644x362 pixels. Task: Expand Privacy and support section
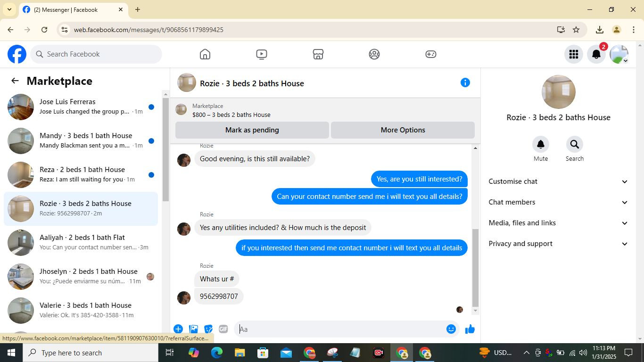559,244
